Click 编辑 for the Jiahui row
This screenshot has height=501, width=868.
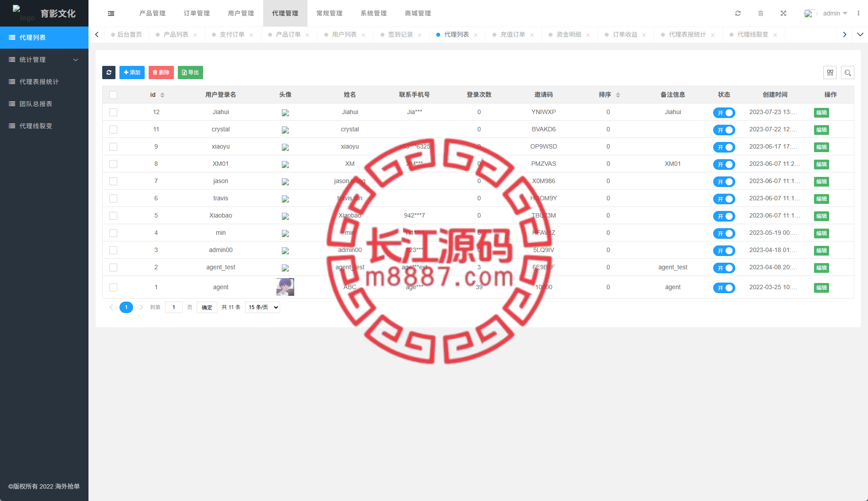(822, 113)
